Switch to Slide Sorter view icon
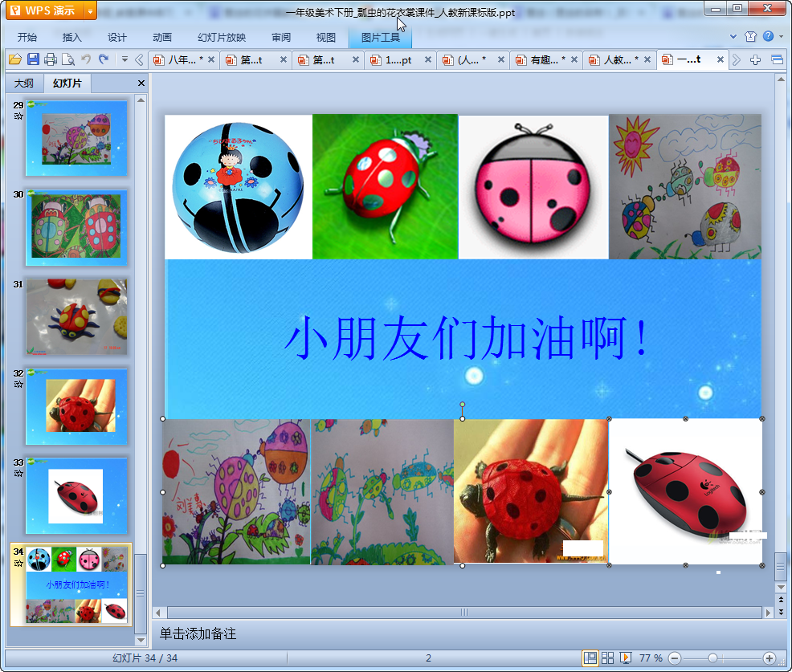The height and width of the screenshot is (672, 792). (607, 658)
